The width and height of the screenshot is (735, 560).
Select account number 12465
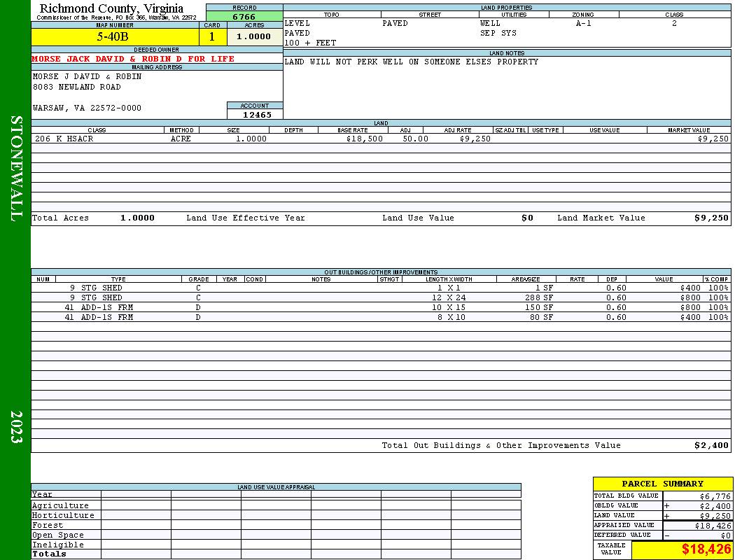coord(257,115)
